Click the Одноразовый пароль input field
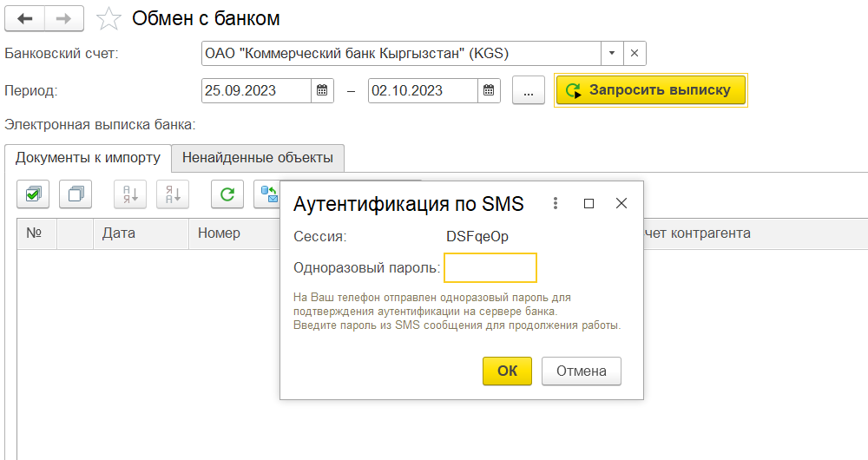 [490, 268]
